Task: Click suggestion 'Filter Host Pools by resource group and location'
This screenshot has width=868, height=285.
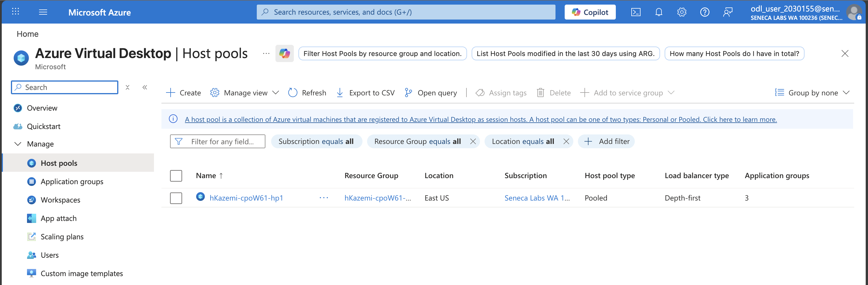Action: coord(383,53)
